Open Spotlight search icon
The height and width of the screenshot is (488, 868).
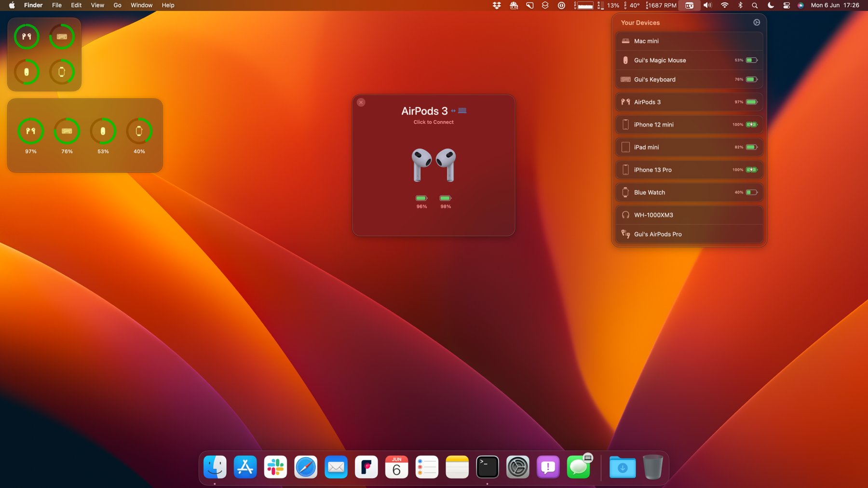[x=755, y=5]
